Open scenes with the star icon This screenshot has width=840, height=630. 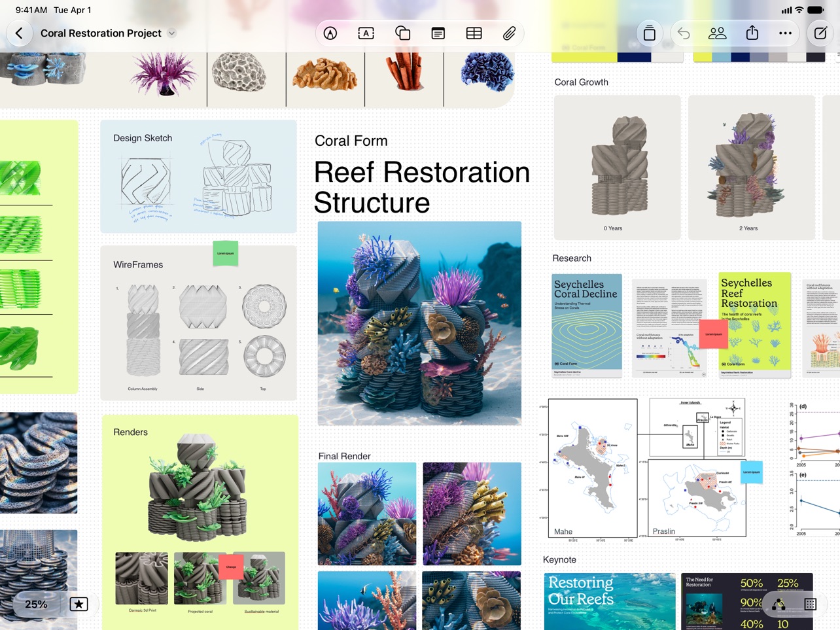(x=79, y=604)
